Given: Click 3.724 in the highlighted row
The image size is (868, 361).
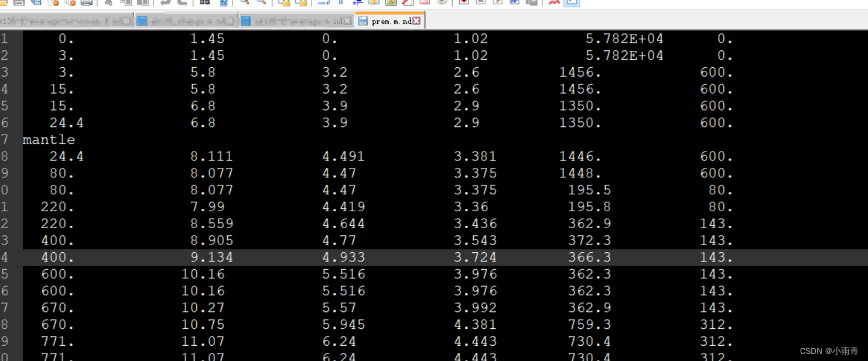Looking at the screenshot, I should [475, 257].
